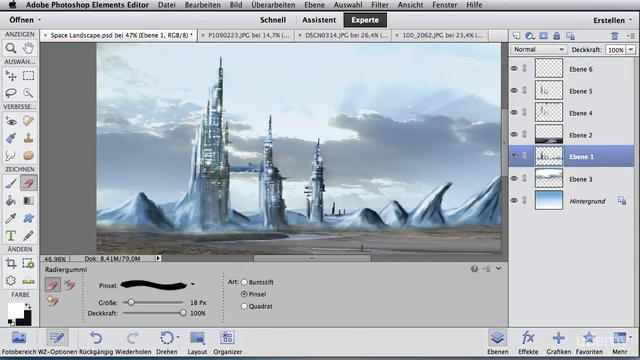Switch to the Assistent mode tab
This screenshot has height=360, width=640.
click(x=319, y=20)
